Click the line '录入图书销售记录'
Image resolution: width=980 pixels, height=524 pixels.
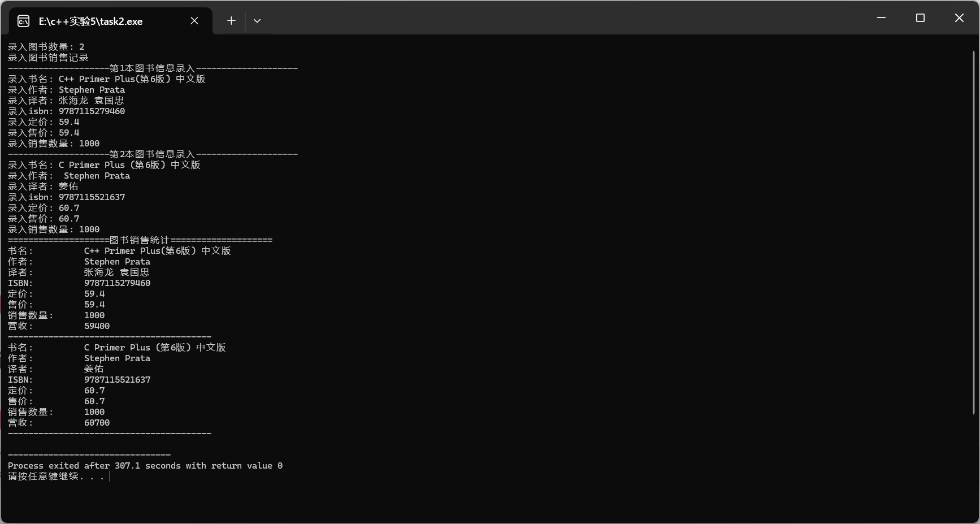coord(48,58)
